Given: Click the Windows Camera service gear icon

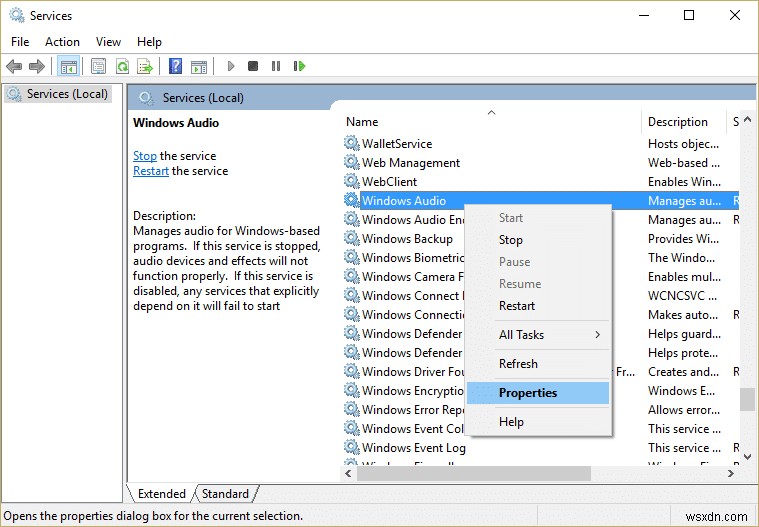Looking at the screenshot, I should pos(351,276).
